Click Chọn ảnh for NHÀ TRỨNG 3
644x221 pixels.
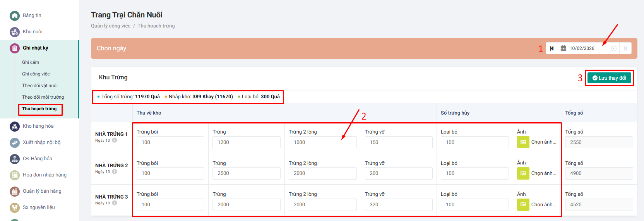[543, 205]
